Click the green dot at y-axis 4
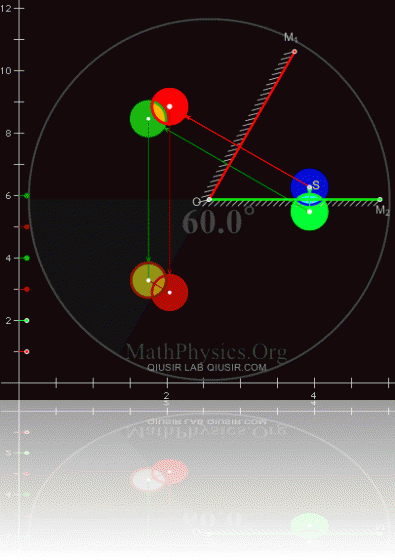 tap(27, 258)
